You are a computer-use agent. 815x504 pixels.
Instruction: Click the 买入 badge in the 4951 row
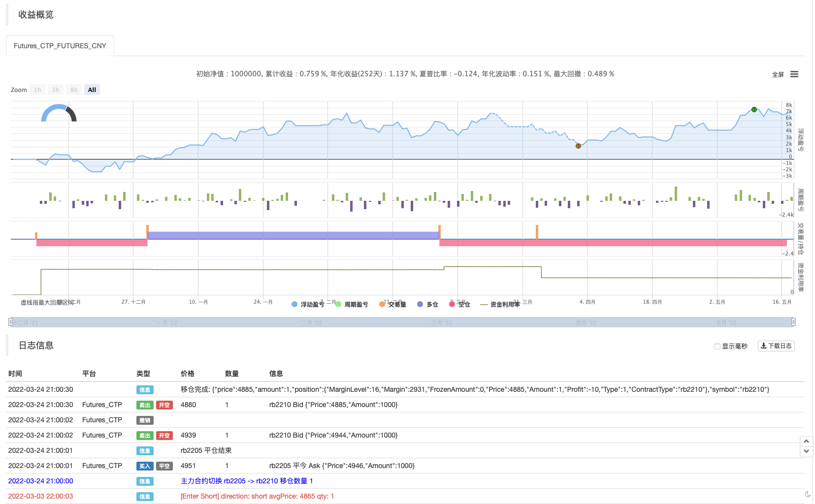click(145, 466)
